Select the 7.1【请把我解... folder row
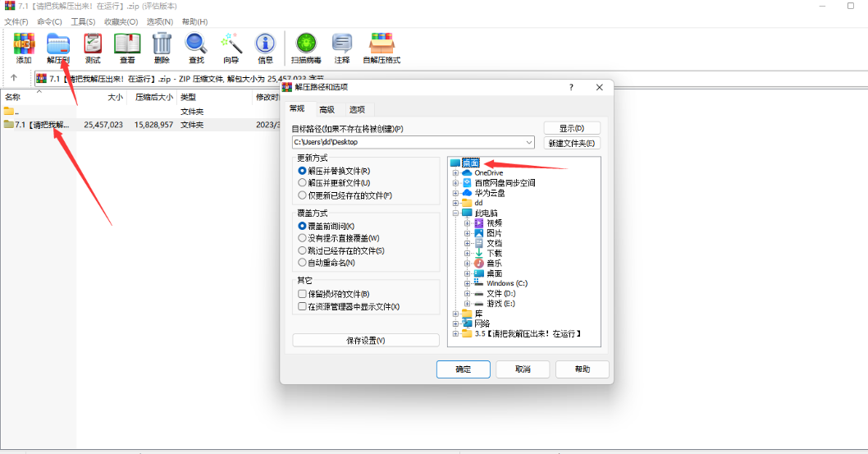 (x=139, y=125)
